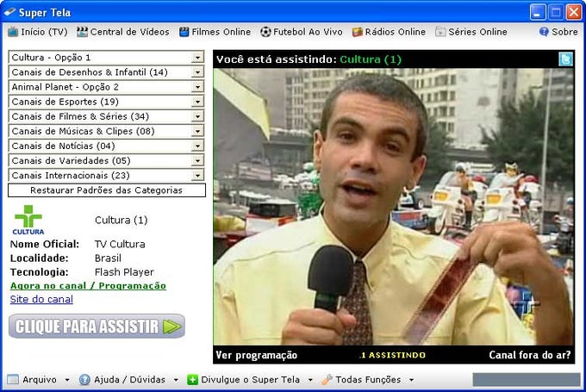This screenshot has height=392, width=586.
Task: Click the video player picture
Action: (x=394, y=207)
